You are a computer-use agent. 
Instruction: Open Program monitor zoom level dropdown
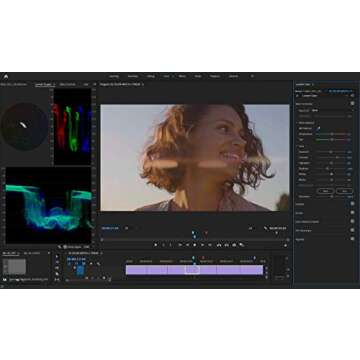(x=127, y=228)
